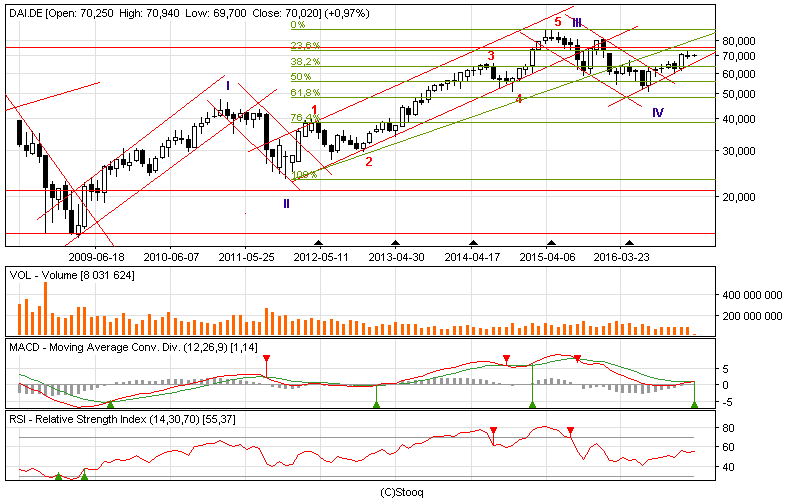
Task: Click the blue wave IV label
Action: coord(658,112)
